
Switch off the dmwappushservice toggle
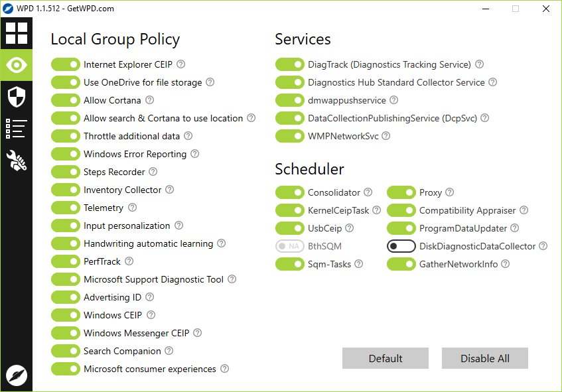pyautogui.click(x=289, y=100)
